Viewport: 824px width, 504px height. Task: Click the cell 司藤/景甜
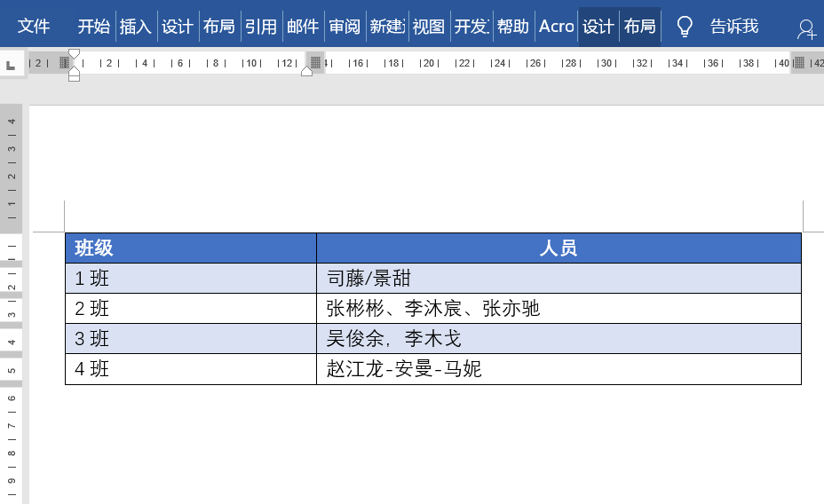(x=559, y=279)
